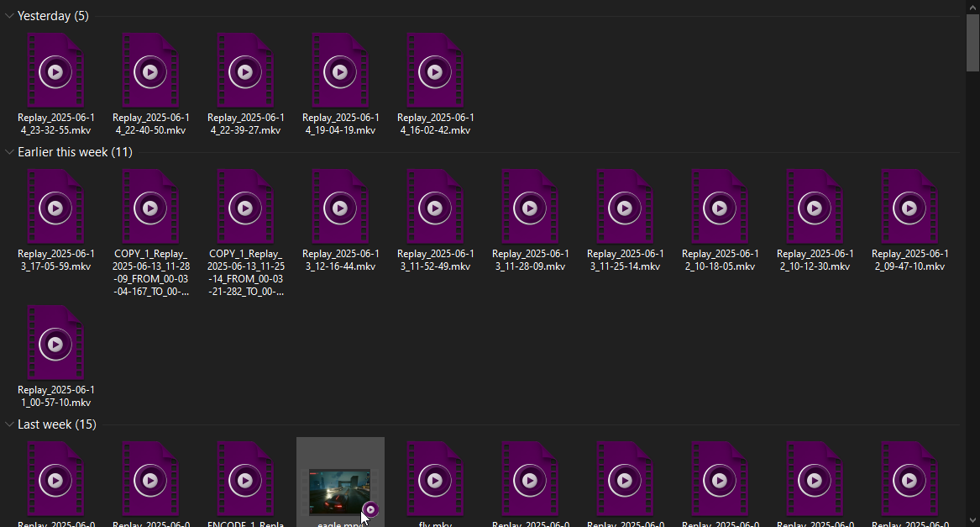
Task: Select the Replay_2025-06-14_16-02-42.mkv file icon
Action: [436, 70]
